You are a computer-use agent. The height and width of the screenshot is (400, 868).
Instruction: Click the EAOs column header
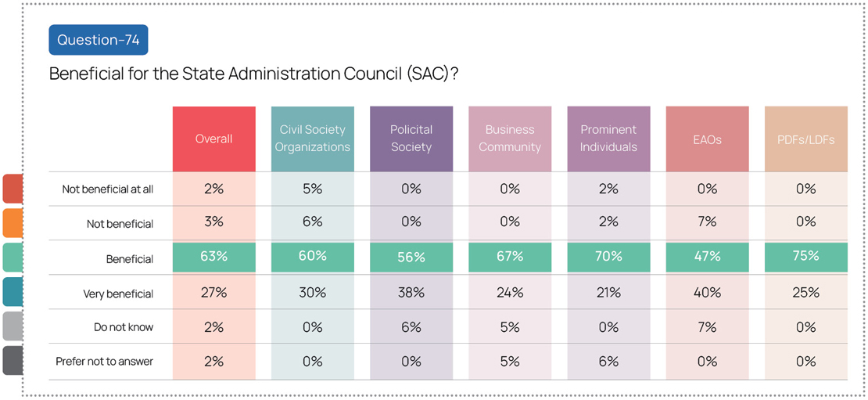point(707,139)
